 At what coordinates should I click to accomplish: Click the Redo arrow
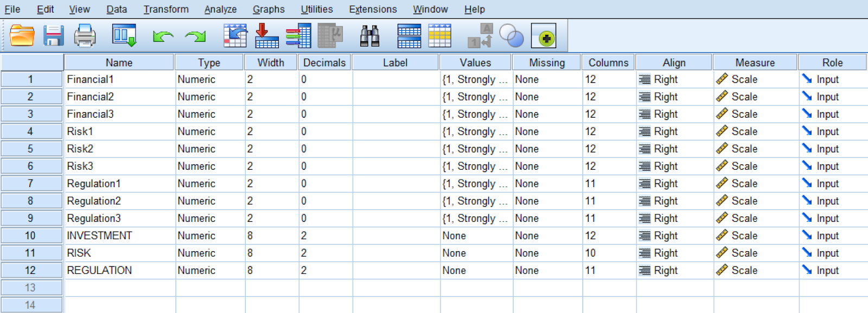pos(194,35)
